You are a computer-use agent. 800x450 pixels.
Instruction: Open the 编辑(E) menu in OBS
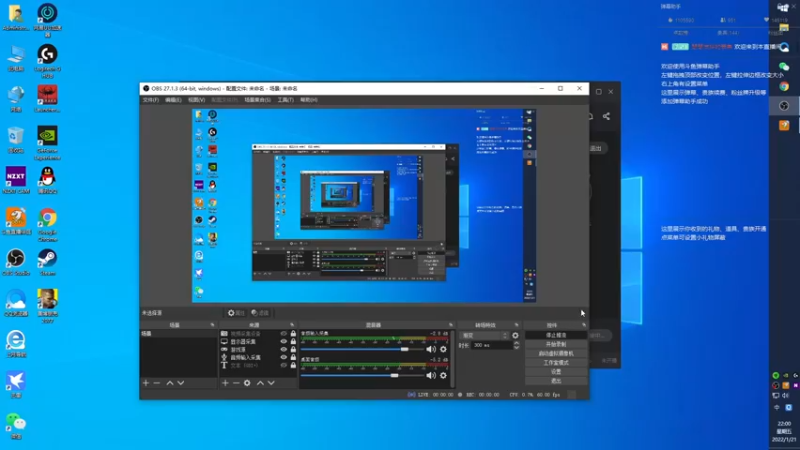click(x=173, y=100)
